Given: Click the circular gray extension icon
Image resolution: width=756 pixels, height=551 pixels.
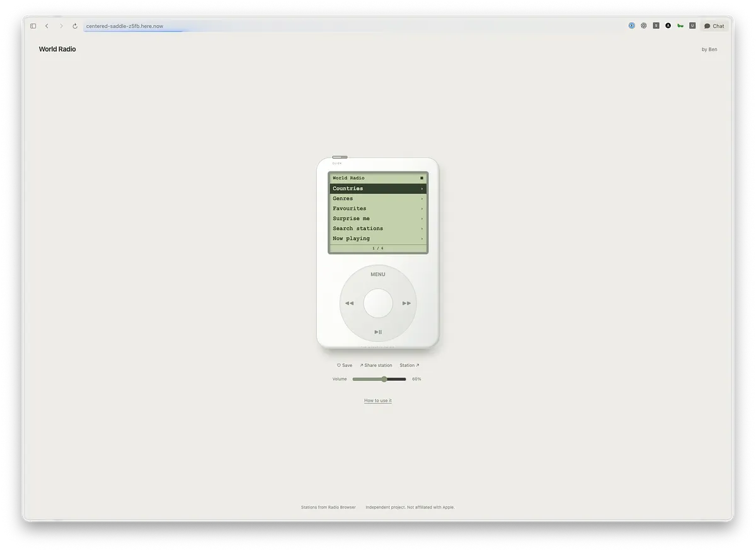Looking at the screenshot, I should pyautogui.click(x=644, y=26).
